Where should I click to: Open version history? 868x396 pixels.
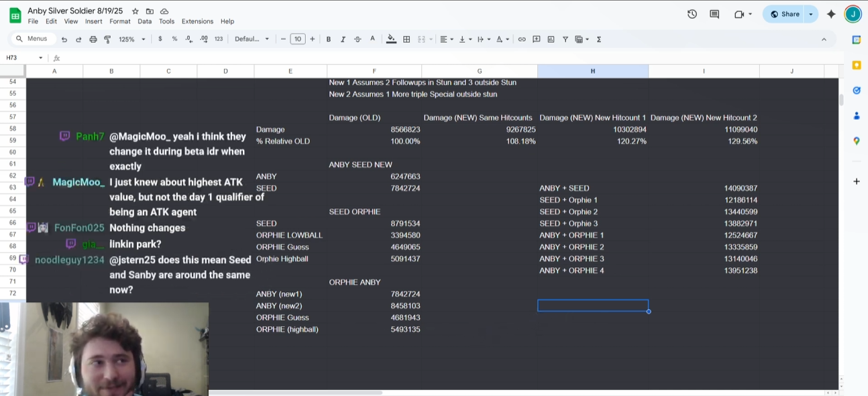click(692, 14)
